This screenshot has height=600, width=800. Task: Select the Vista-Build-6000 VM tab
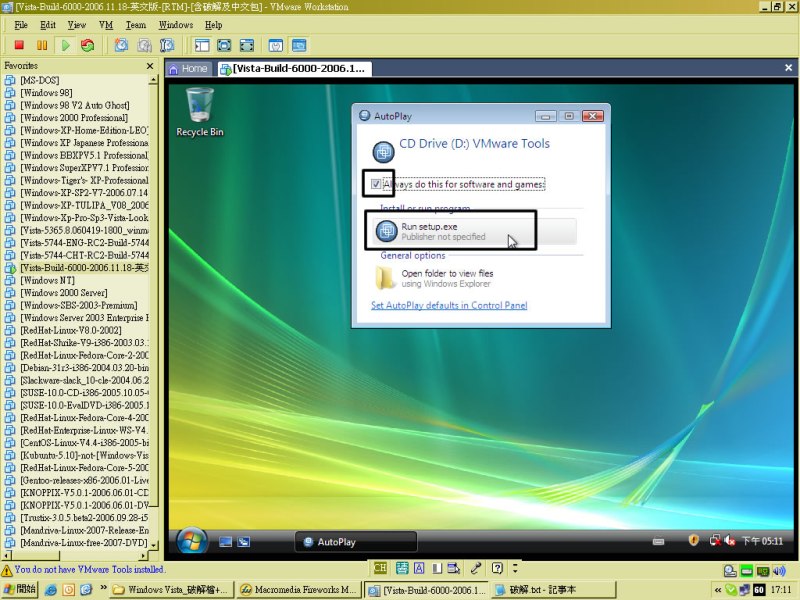tap(294, 69)
